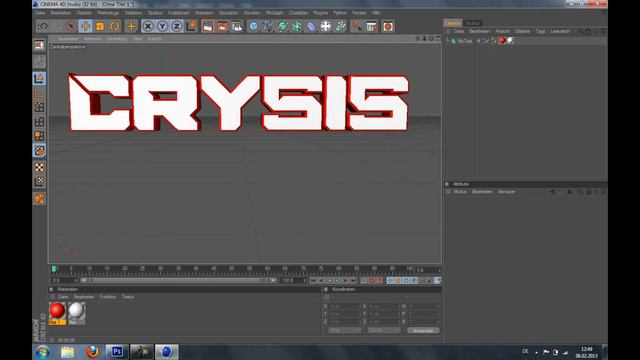640x360 pixels.
Task: Toggle Z axis lock
Action: point(177,27)
